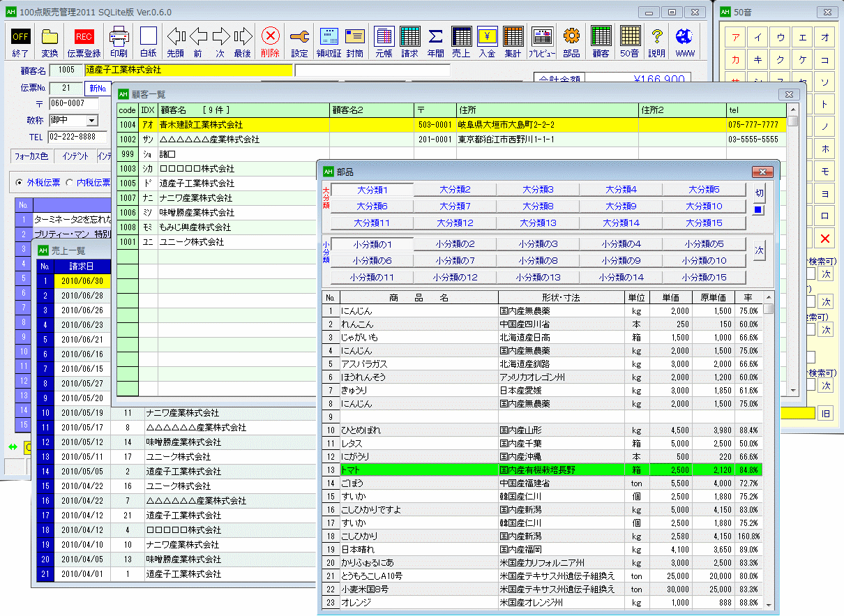
Task: Select the 外税伝票 radio button
Action: [x=40, y=183]
